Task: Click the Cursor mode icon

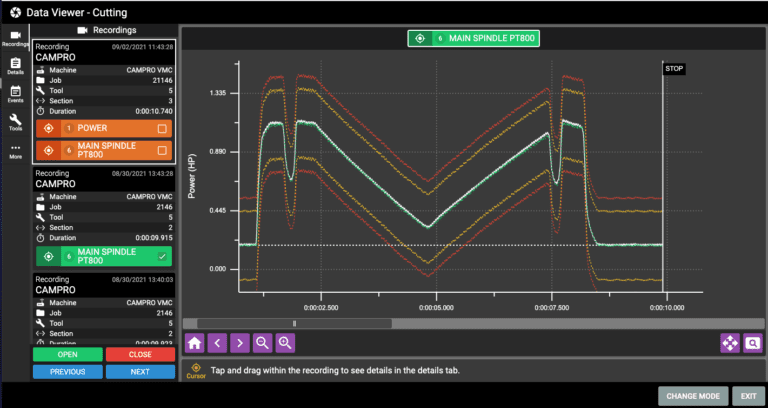Action: coord(196,371)
